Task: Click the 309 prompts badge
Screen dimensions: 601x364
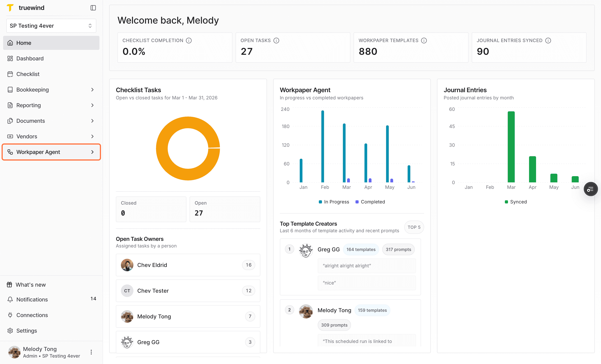Action: tap(334, 325)
